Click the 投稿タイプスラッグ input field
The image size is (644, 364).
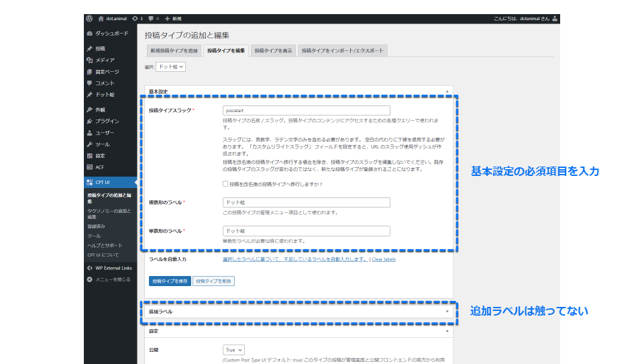pos(306,110)
